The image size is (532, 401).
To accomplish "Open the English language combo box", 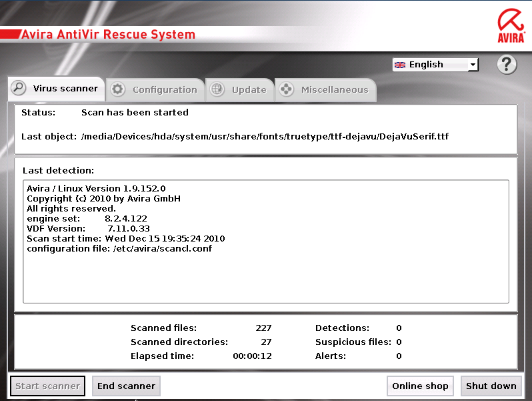I will tap(433, 65).
